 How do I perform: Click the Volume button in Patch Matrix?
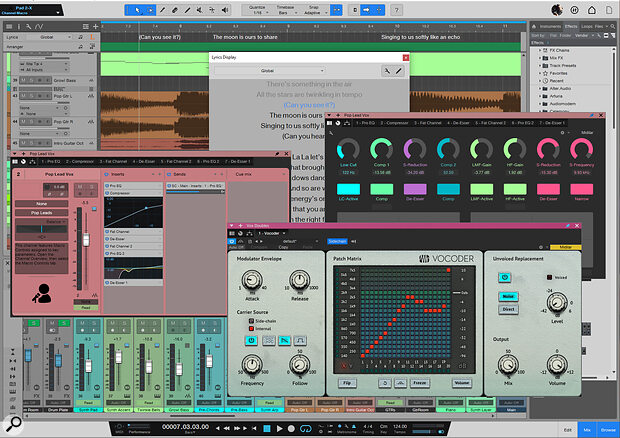point(461,383)
